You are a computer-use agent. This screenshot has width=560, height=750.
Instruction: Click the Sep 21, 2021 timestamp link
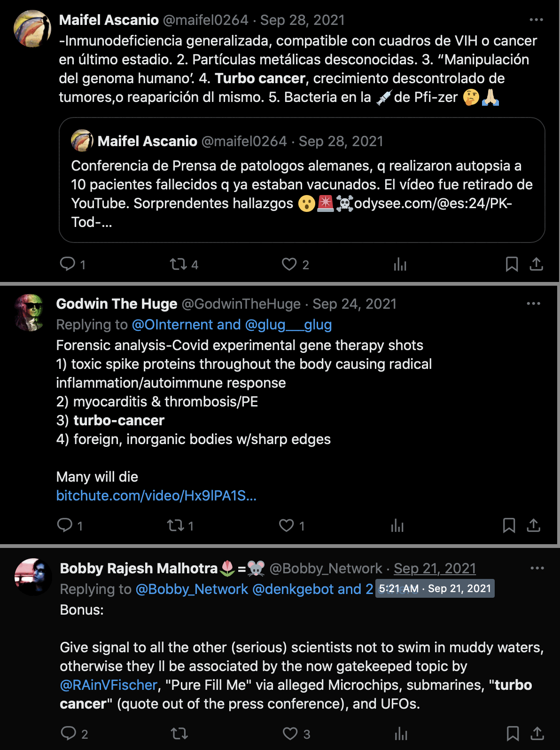435,568
